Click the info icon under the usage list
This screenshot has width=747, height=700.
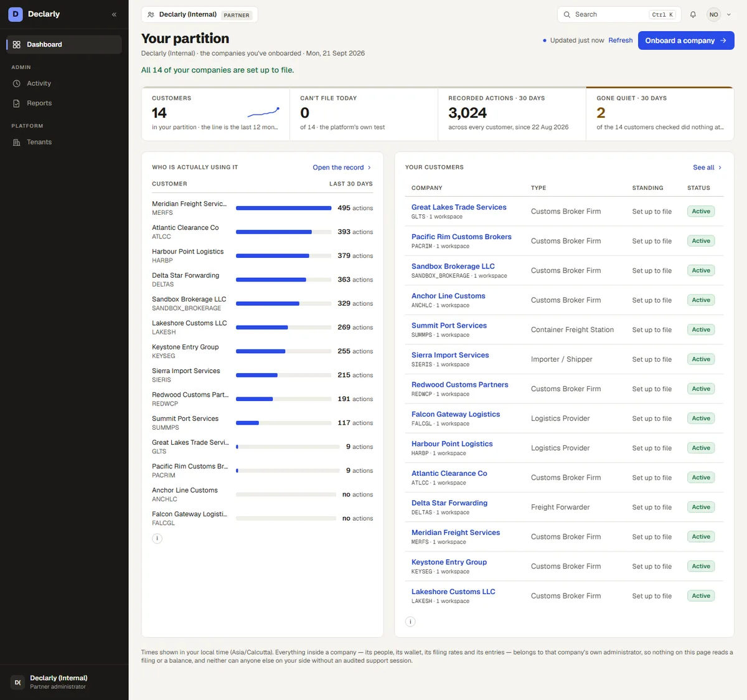click(157, 539)
